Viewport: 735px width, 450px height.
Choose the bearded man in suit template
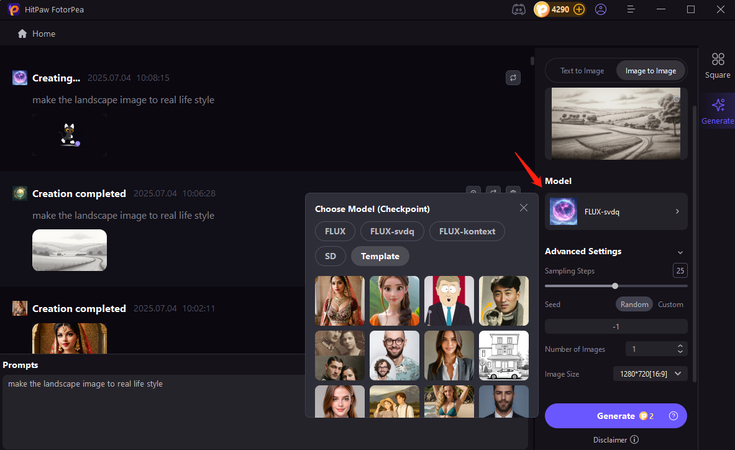coord(504,401)
